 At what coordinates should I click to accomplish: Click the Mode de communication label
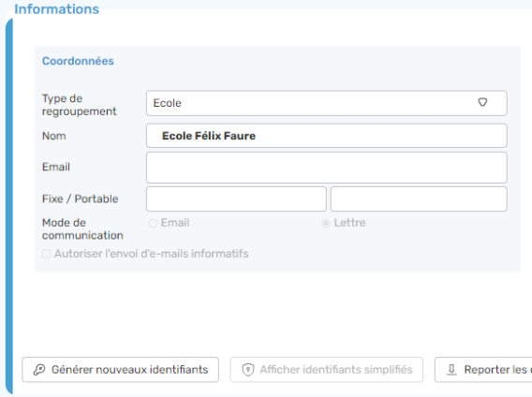(x=82, y=229)
